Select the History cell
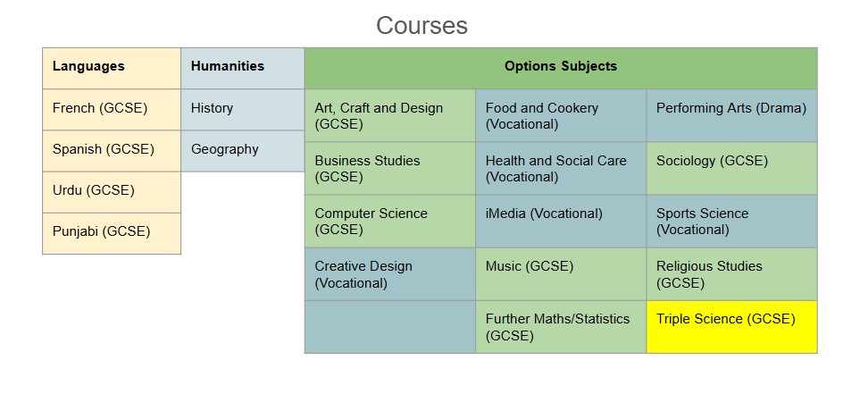 point(242,109)
